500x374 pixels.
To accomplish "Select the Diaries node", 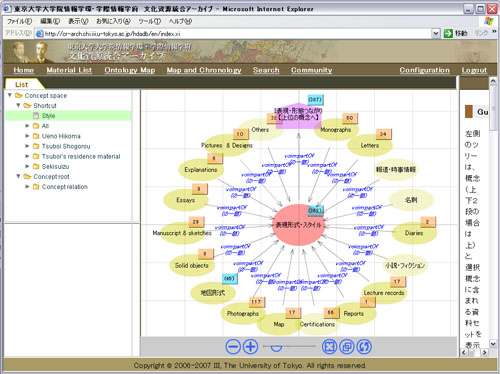I will coord(414,233).
